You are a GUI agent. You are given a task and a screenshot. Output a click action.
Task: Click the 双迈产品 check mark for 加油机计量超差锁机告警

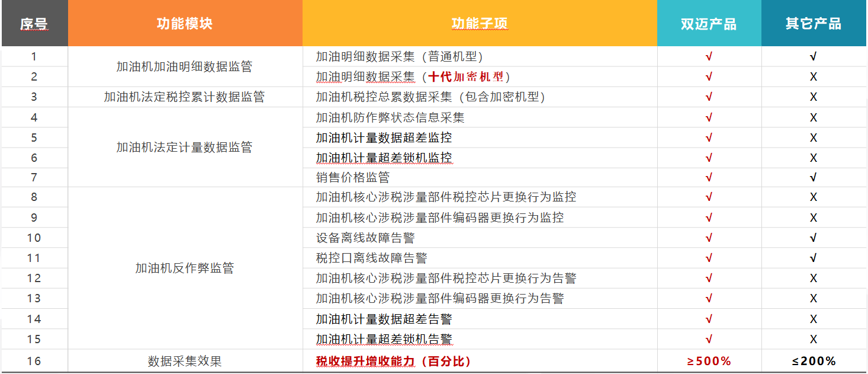(709, 339)
